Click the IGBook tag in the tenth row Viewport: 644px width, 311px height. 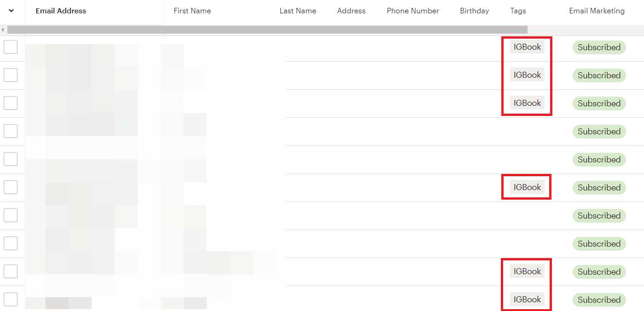tap(527, 299)
